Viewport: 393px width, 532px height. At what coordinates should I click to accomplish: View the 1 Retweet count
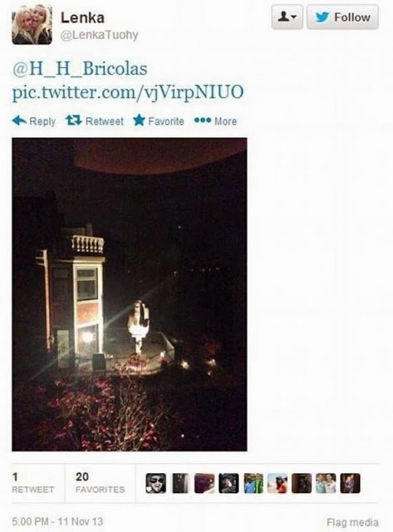click(33, 483)
